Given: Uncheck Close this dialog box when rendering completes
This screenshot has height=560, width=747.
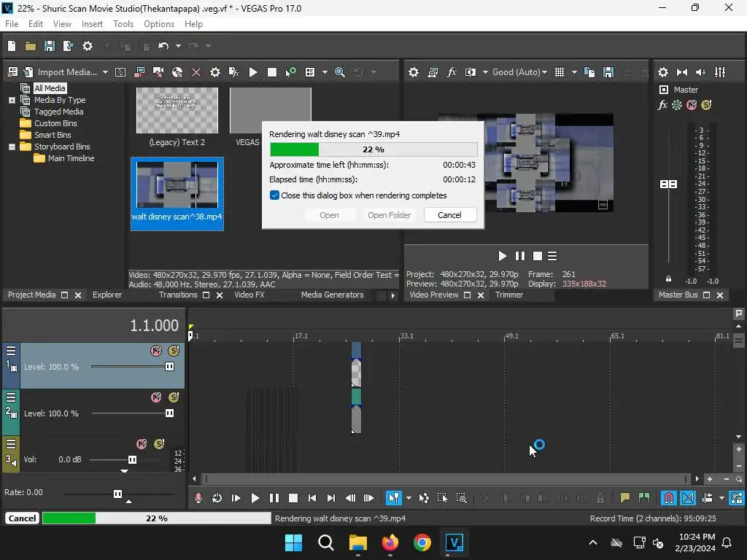Looking at the screenshot, I should 274,195.
